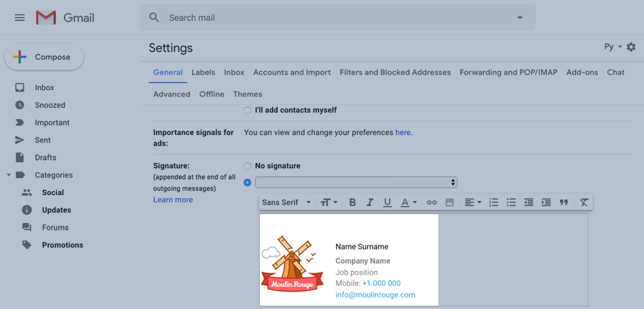Collapse the Categories list arrow
Viewport: 644px width, 309px height.
pyautogui.click(x=9, y=176)
